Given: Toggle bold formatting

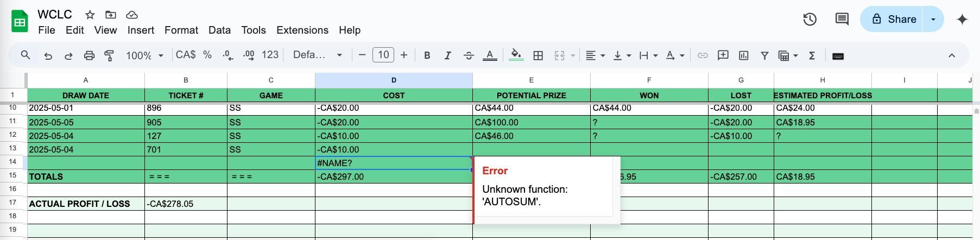Looking at the screenshot, I should pos(427,55).
